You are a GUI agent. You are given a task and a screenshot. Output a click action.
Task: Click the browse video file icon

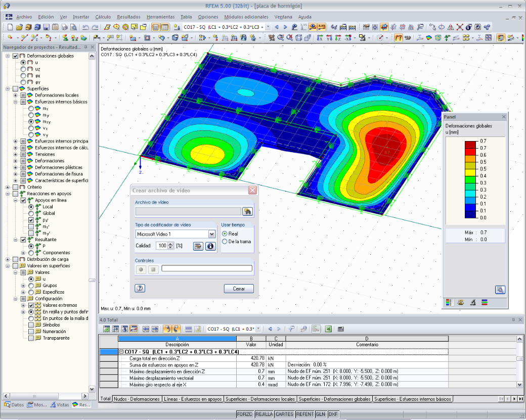[247, 211]
